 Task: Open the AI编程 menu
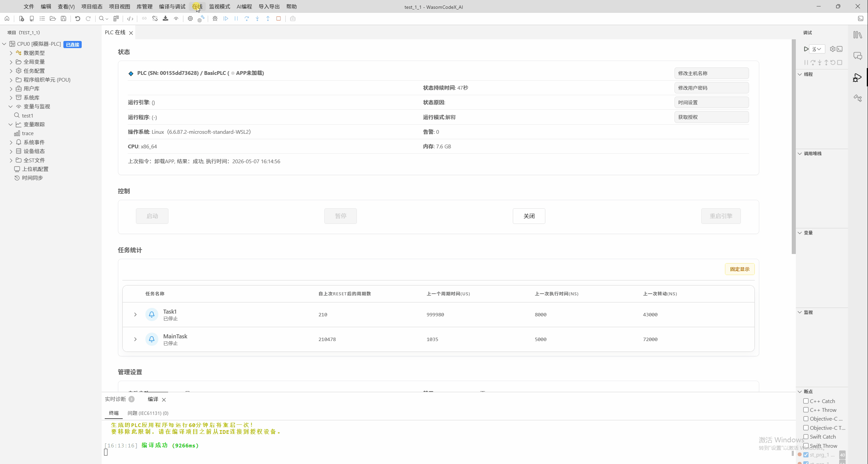(244, 6)
